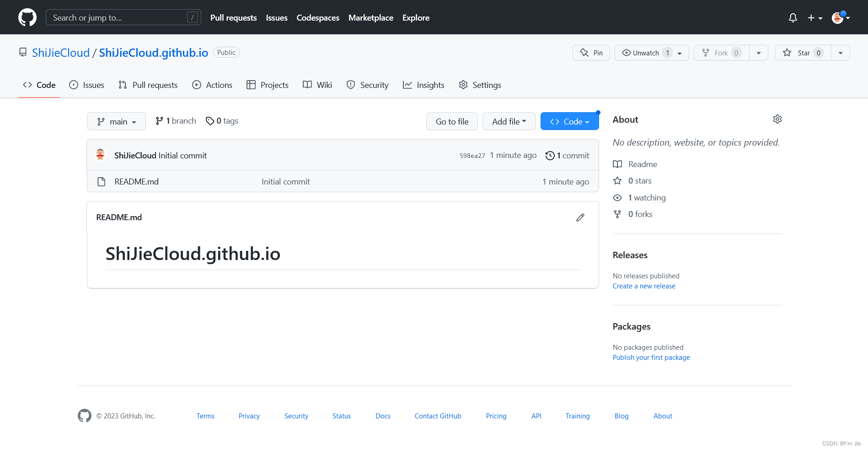Open Issues in top navigation
The height and width of the screenshot is (450, 868).
click(x=277, y=18)
